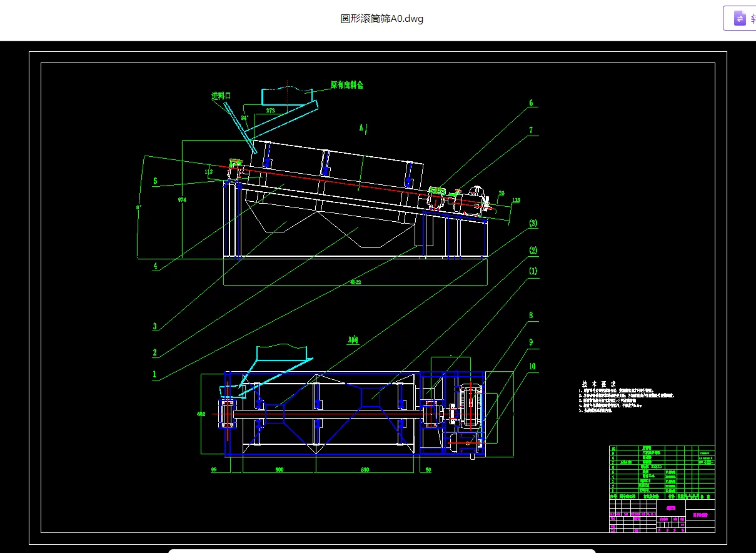Select the 进料口 annotation text

point(221,96)
